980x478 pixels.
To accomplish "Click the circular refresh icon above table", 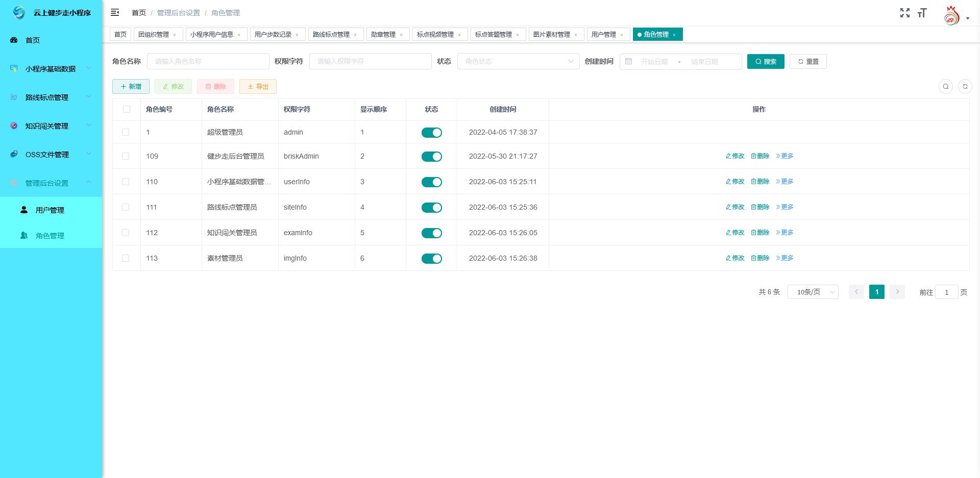I will [965, 87].
